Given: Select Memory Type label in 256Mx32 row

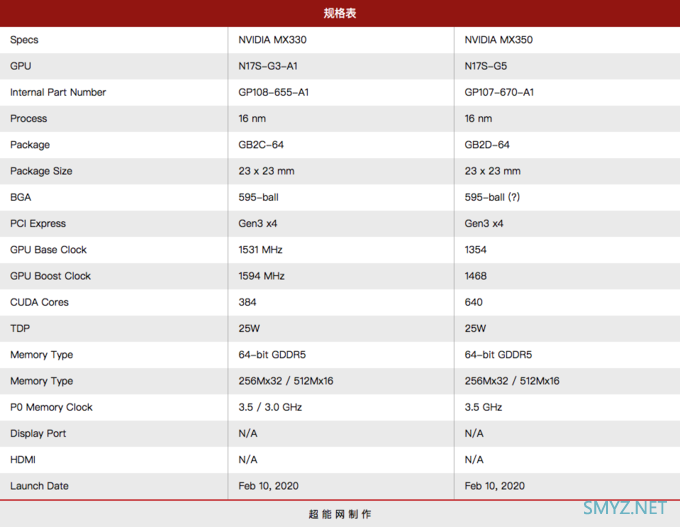Looking at the screenshot, I should pos(42,381).
